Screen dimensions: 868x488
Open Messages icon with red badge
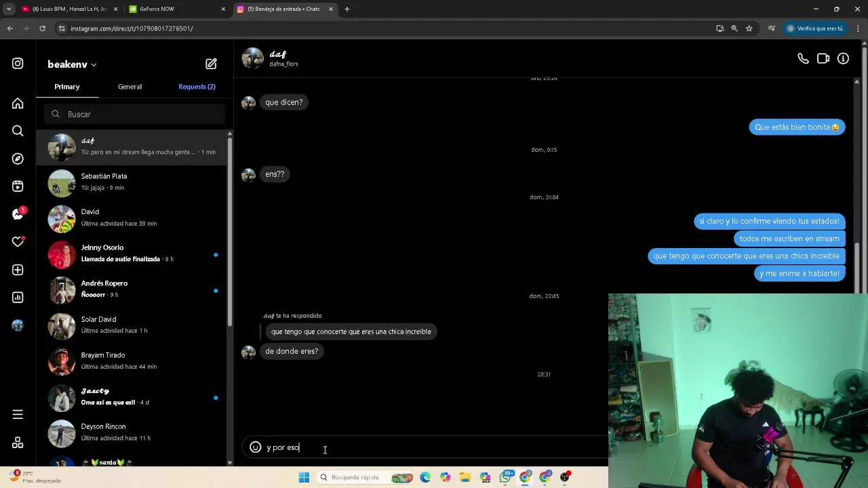[18, 214]
